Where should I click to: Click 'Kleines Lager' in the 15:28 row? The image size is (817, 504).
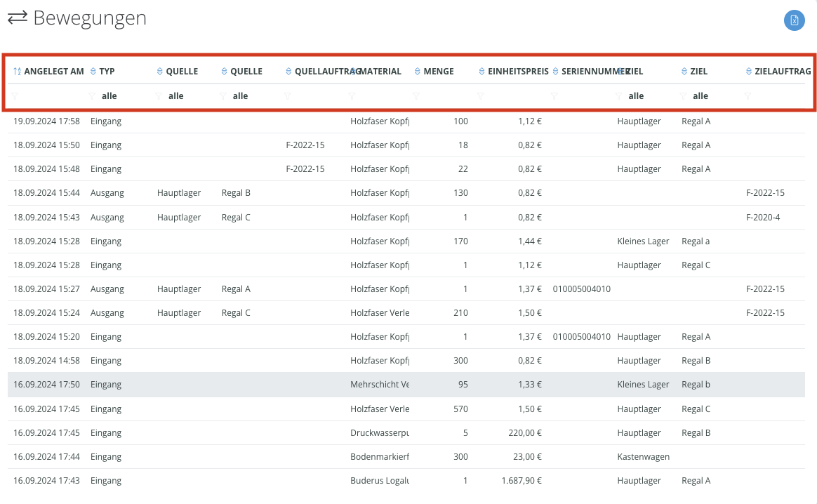point(643,241)
